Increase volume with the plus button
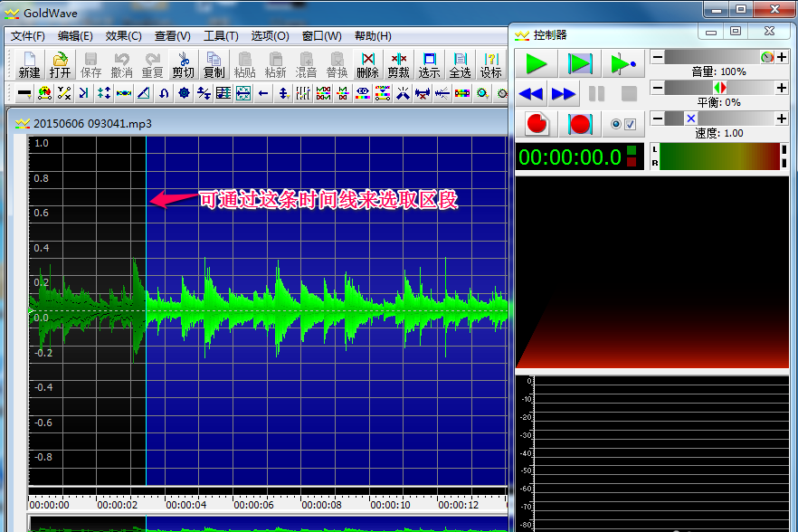 click(x=781, y=57)
